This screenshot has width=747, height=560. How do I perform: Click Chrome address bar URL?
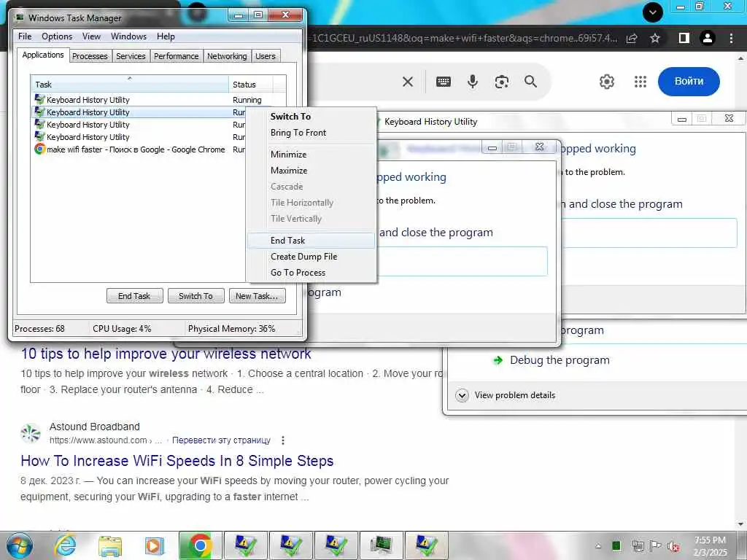463,38
